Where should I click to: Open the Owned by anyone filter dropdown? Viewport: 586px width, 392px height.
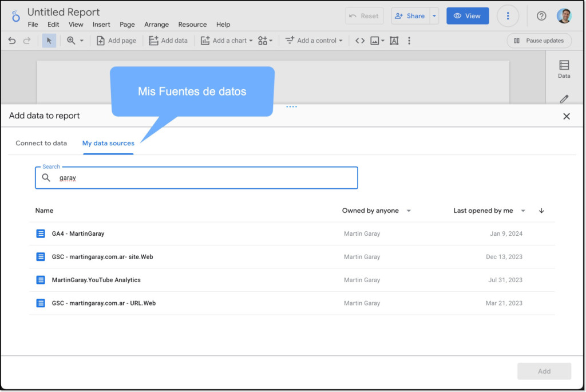pyautogui.click(x=377, y=211)
